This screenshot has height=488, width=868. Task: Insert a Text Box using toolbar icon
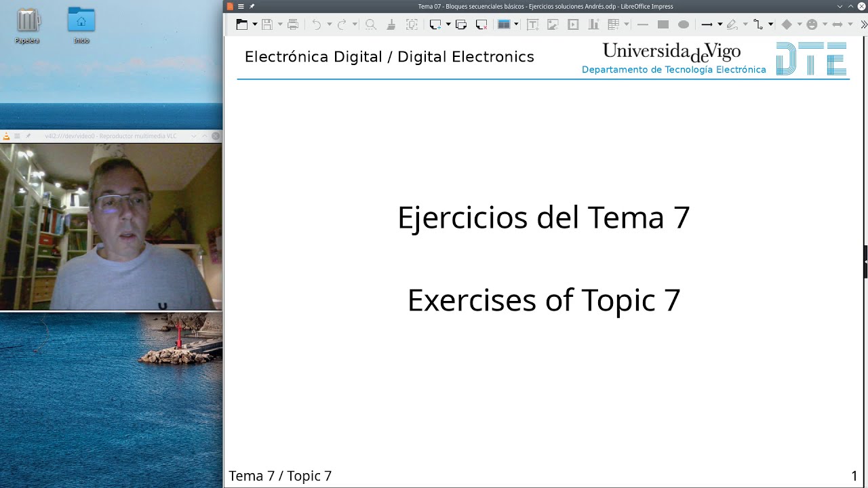[533, 24]
